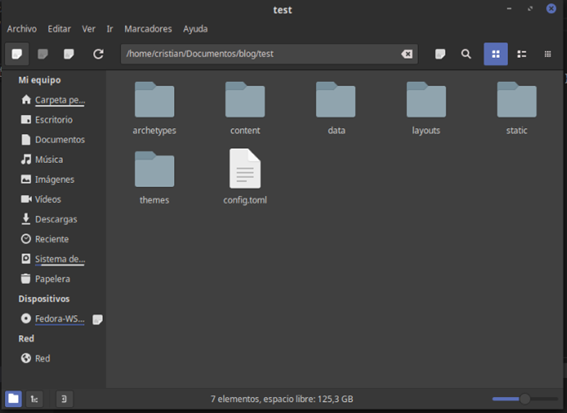567x413 pixels.
Task: Eject the Fedora-WS device
Action: [x=97, y=319]
